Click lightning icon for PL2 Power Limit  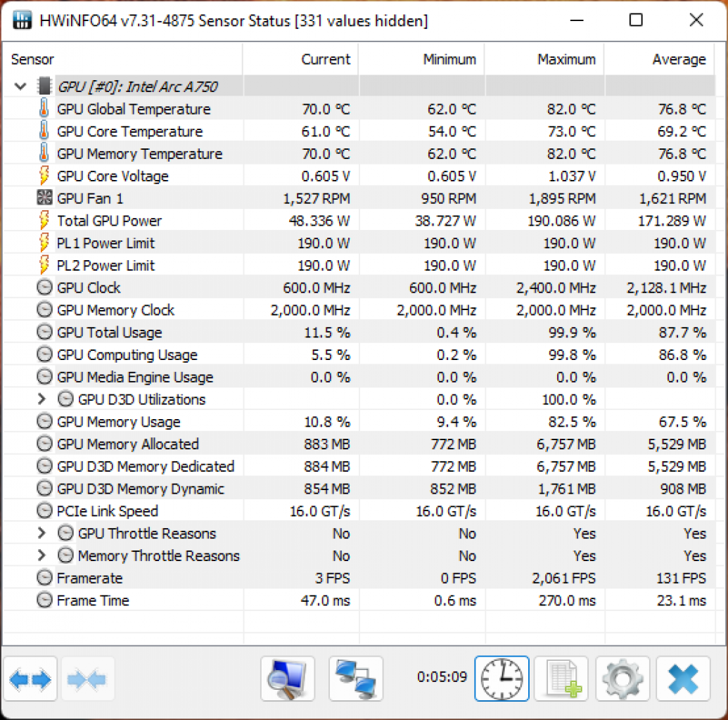click(44, 264)
